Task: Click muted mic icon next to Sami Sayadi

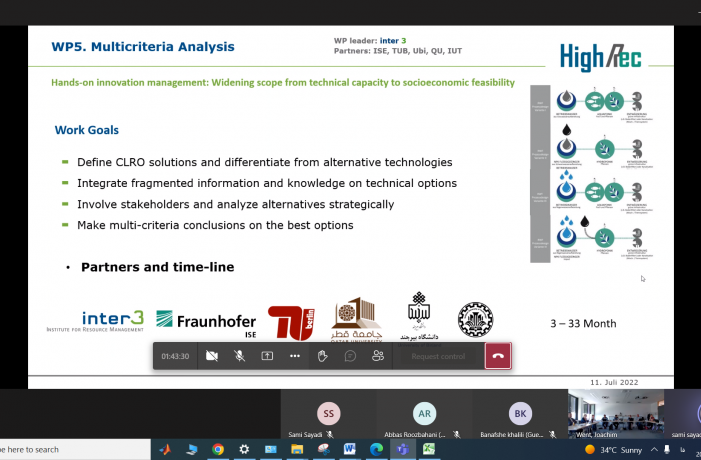Action: 330,434
